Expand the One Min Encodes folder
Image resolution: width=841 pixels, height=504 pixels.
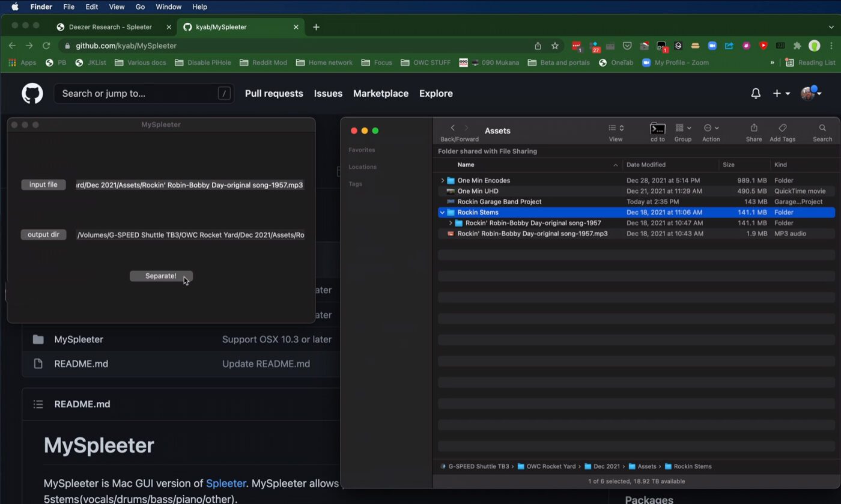click(443, 181)
